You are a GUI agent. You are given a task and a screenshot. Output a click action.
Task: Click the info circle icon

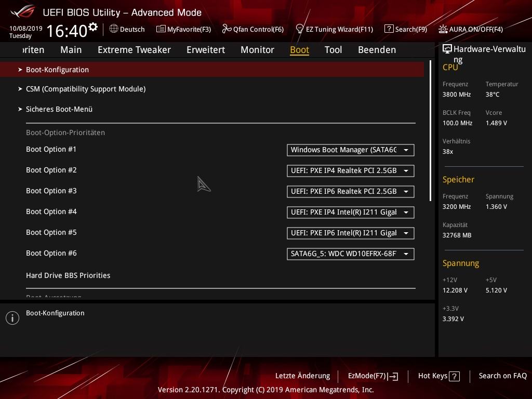[12, 318]
